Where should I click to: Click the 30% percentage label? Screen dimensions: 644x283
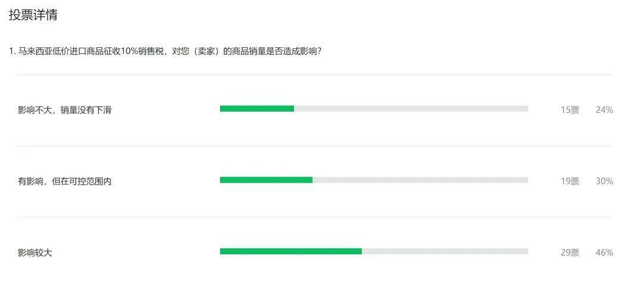coord(604,181)
